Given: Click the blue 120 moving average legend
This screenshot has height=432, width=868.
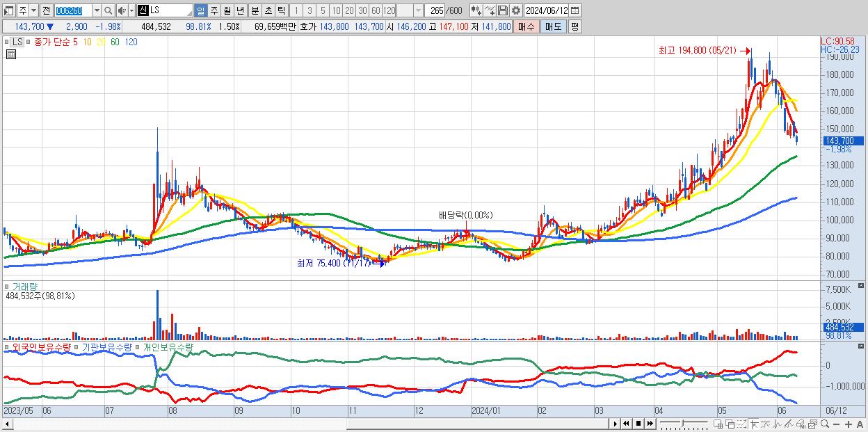Looking at the screenshot, I should [x=131, y=42].
